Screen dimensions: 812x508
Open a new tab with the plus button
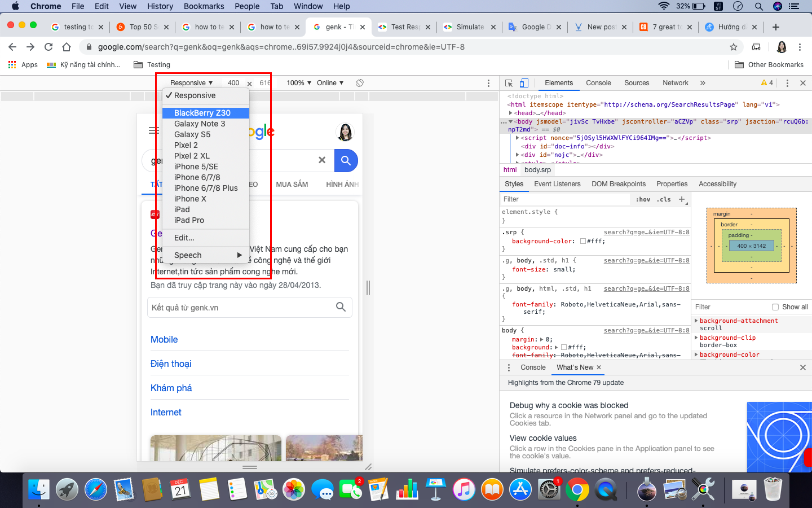click(776, 27)
